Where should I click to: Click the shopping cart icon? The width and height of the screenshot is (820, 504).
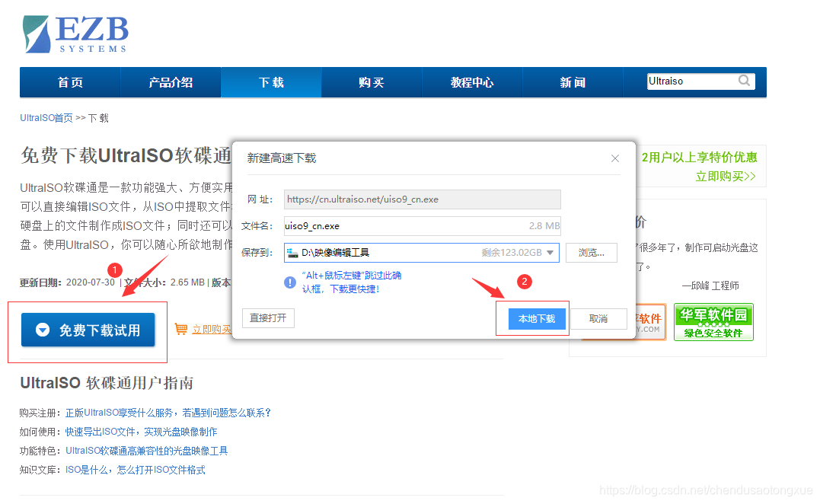coord(181,329)
